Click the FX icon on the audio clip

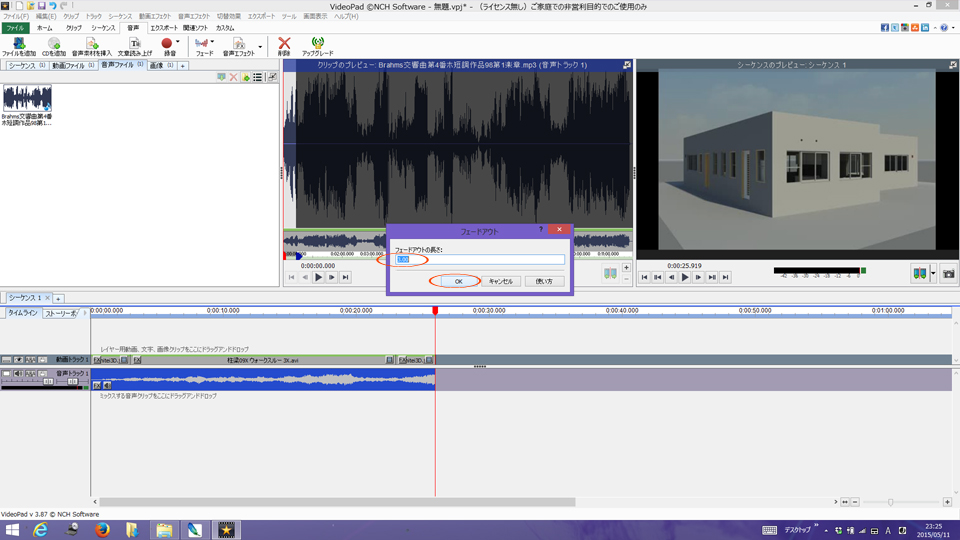pos(97,385)
